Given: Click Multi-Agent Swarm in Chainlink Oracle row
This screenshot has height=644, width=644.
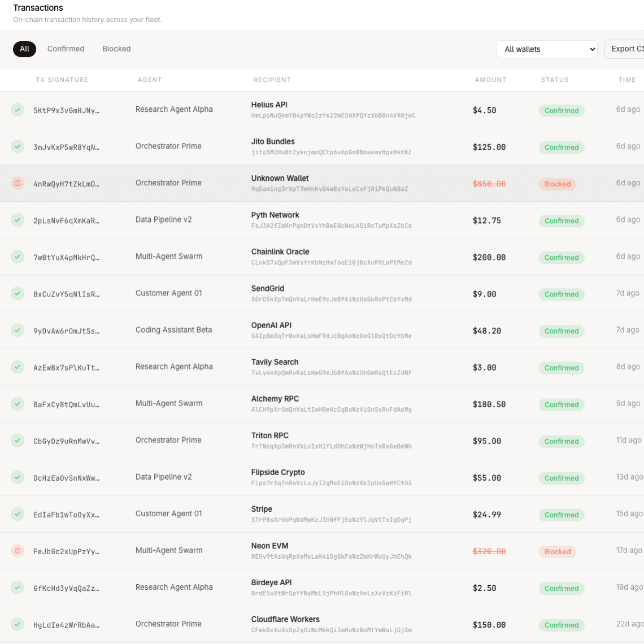Looking at the screenshot, I should click(x=169, y=256).
